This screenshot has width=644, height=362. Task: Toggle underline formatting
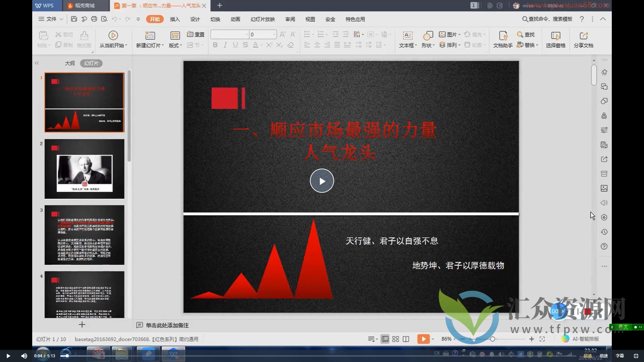235,45
